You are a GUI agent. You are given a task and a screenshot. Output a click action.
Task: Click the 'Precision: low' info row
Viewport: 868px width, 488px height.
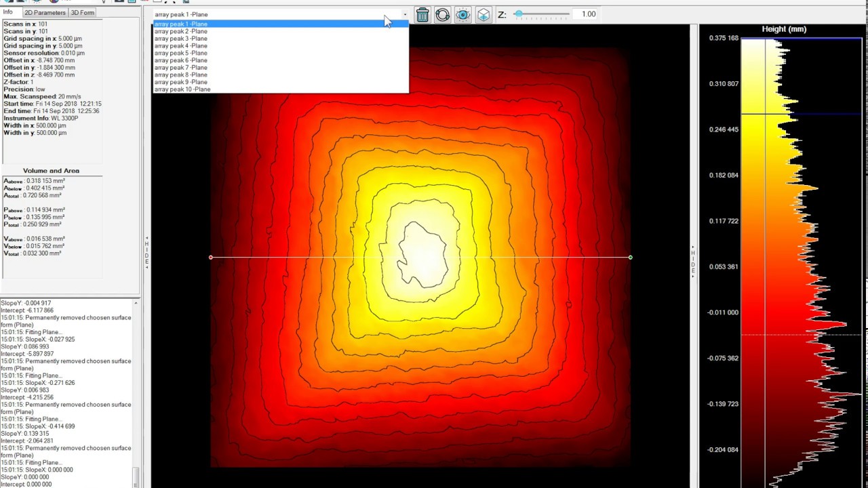click(x=24, y=89)
